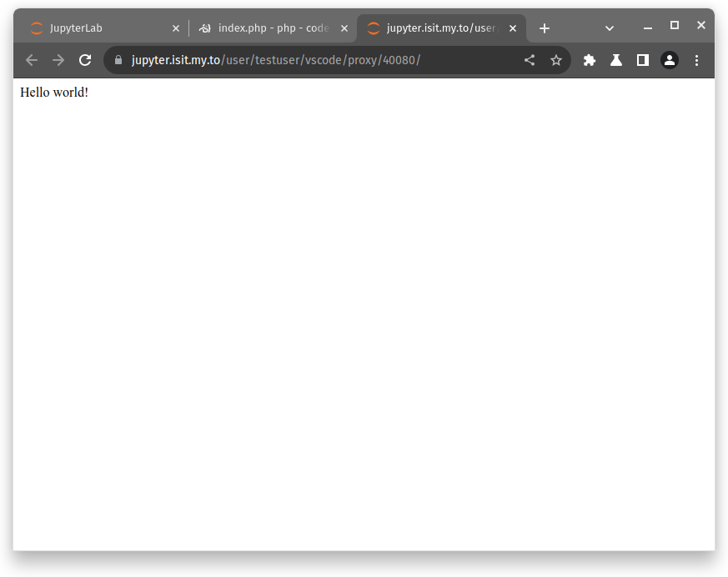Click the forward navigation arrow
This screenshot has width=728, height=577.
point(58,60)
